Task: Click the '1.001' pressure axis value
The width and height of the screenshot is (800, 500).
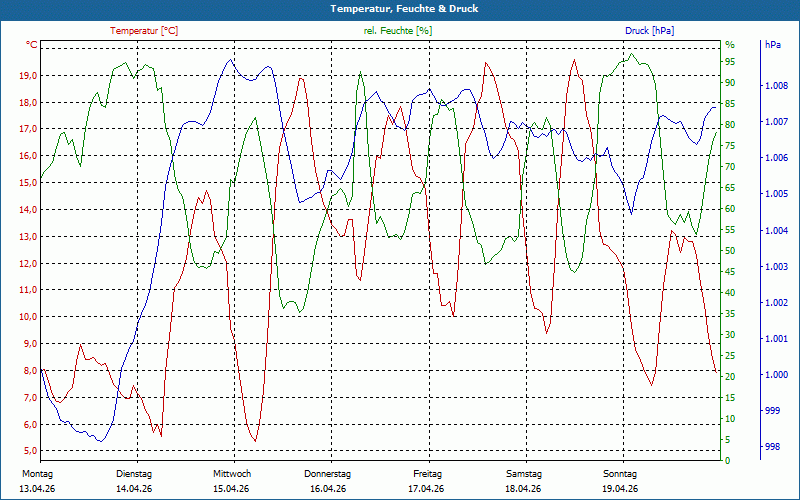Action: point(777,339)
